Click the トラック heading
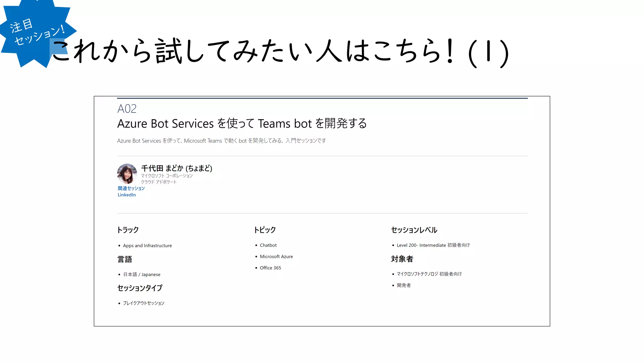Image resolution: width=644 pixels, height=362 pixels. [128, 230]
